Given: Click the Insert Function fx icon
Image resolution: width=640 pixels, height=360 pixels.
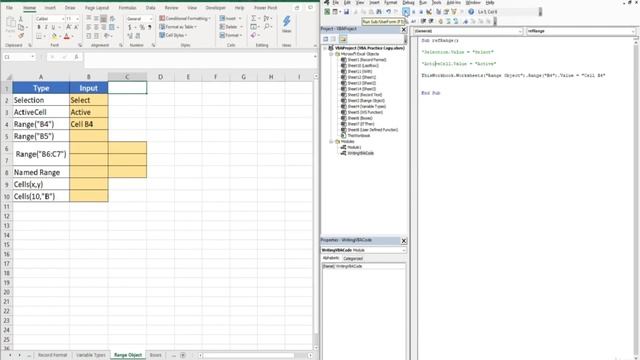Looking at the screenshot, I should (x=76, y=57).
